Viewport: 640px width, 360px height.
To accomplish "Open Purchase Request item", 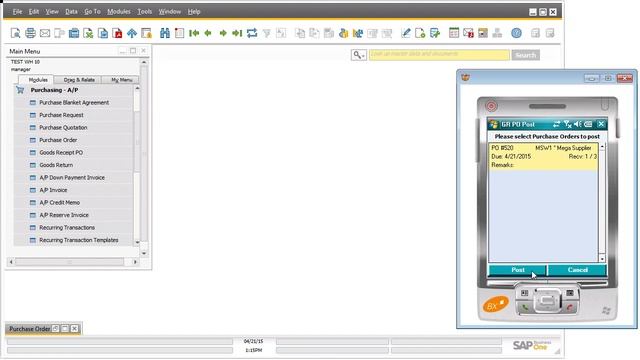I will (x=61, y=115).
